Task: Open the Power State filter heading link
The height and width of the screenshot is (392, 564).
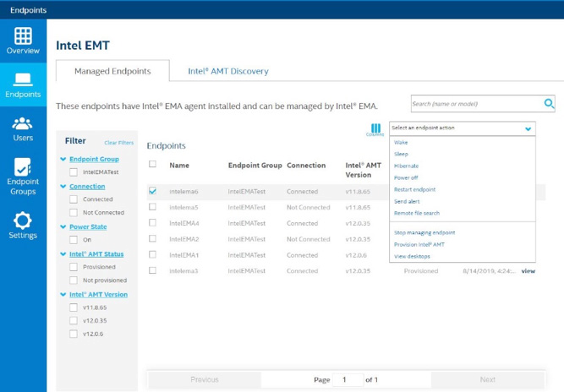Action: 88,226
